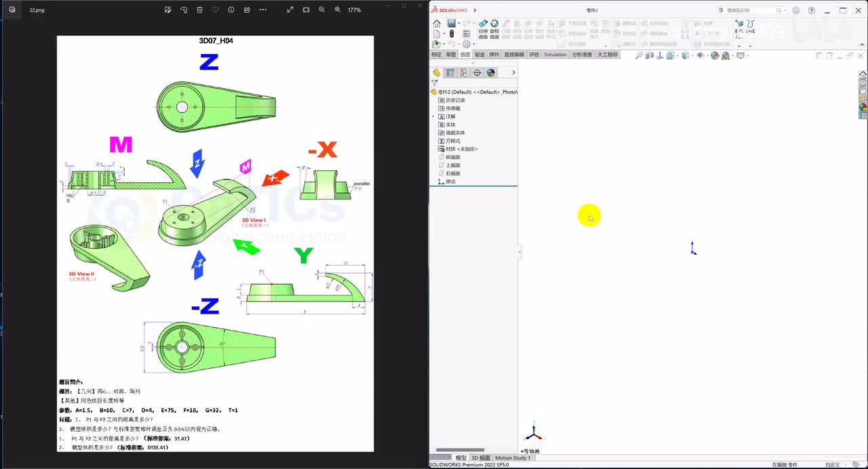
Task: Select the 方程式 tree item
Action: pyautogui.click(x=449, y=141)
